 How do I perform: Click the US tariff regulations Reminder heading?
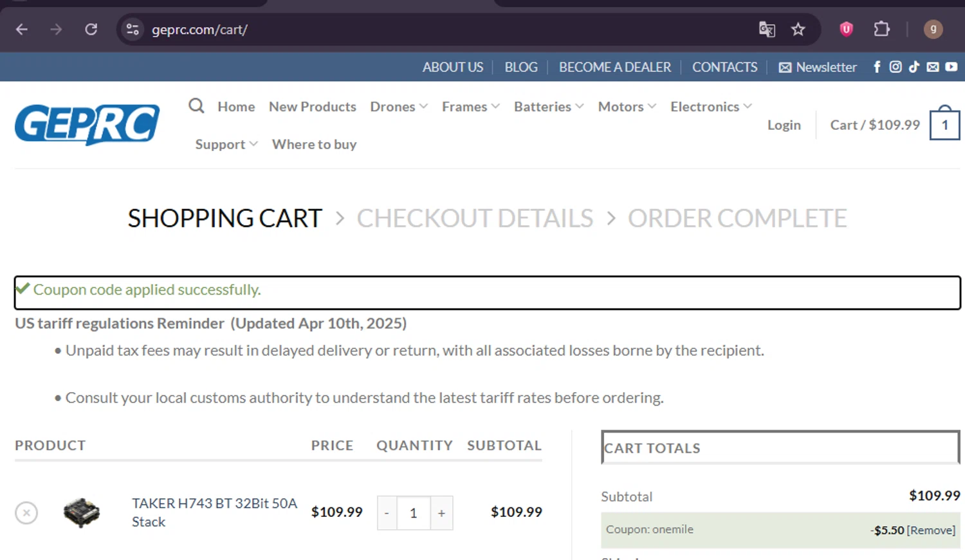pyautogui.click(x=211, y=323)
